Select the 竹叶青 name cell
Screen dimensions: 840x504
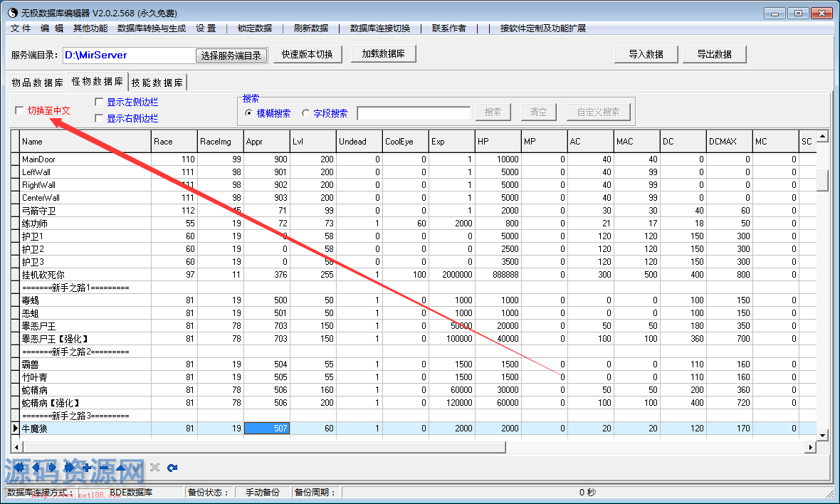[x=85, y=377]
